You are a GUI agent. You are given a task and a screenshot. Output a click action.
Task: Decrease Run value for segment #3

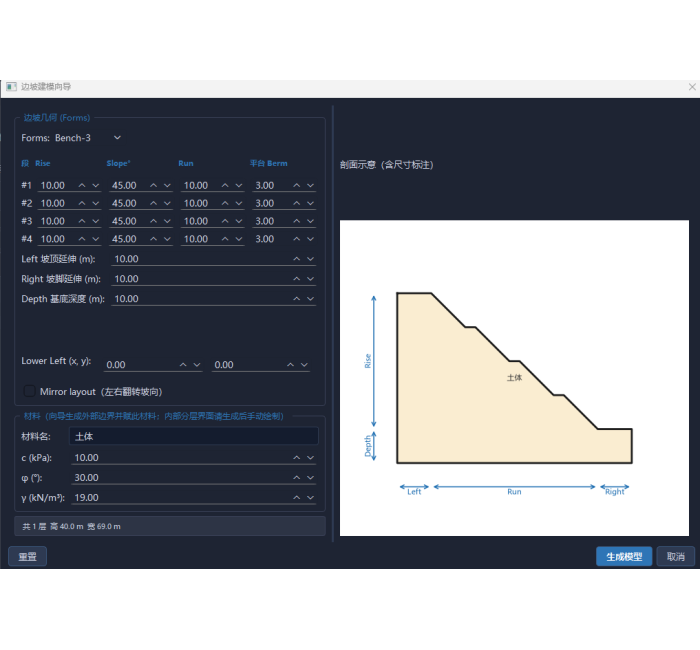(239, 221)
